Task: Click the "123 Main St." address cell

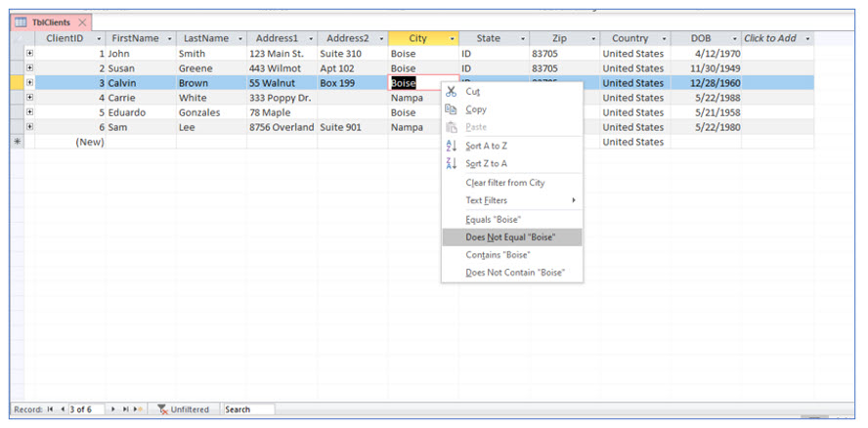Action: (x=282, y=54)
